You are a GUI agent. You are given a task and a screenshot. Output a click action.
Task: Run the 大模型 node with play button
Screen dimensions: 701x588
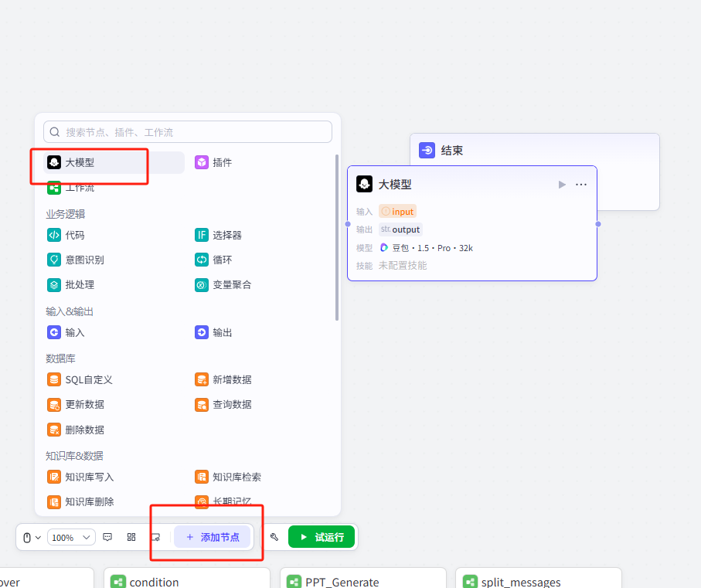point(562,185)
